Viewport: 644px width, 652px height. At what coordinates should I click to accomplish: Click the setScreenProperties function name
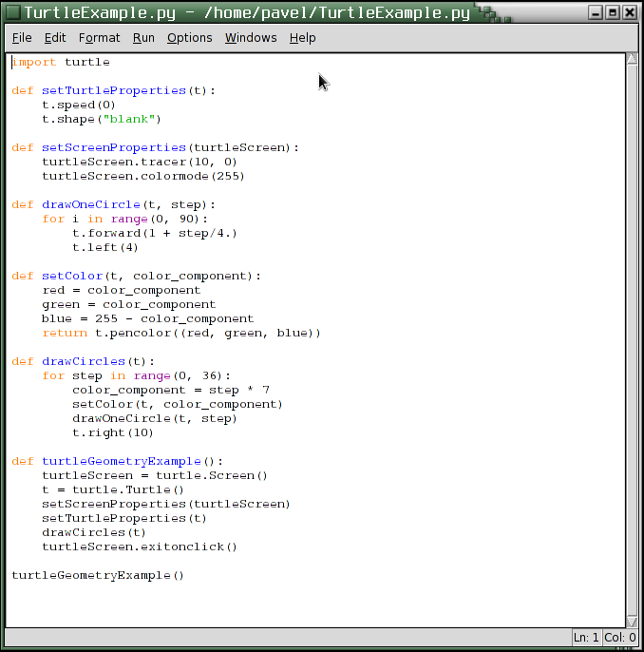pyautogui.click(x=113, y=147)
